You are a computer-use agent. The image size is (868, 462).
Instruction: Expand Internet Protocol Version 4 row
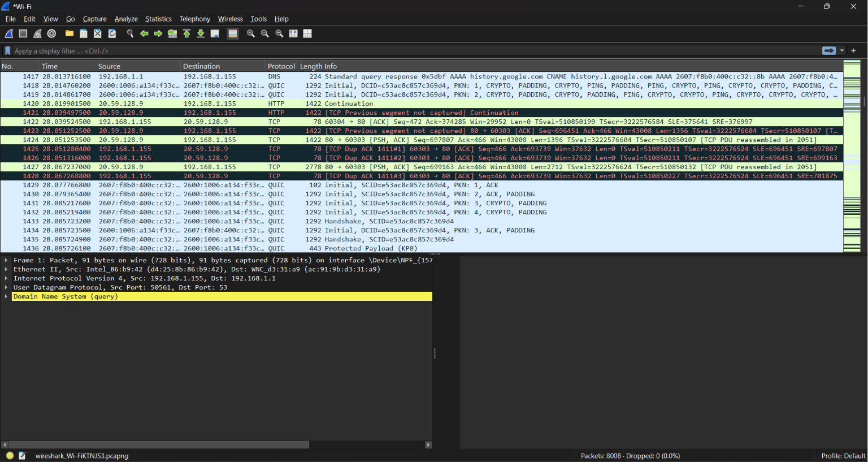(x=6, y=278)
